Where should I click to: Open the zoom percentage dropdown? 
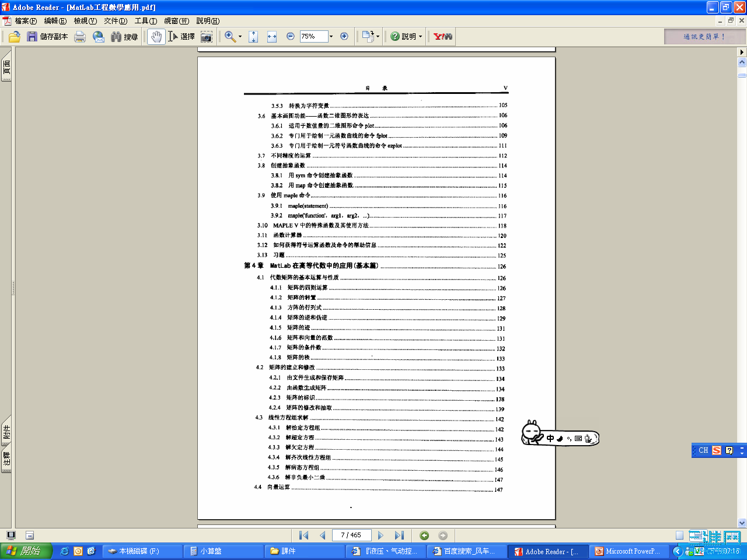click(331, 37)
